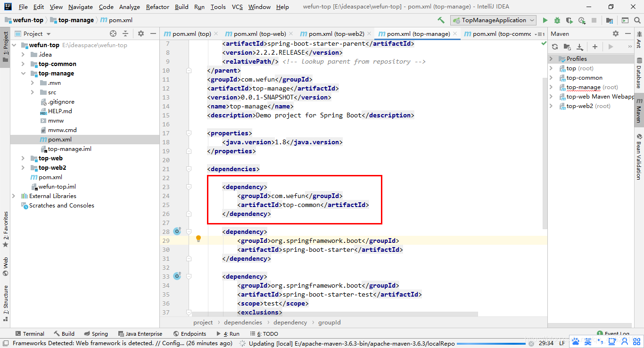Debug the application with the bug icon
This screenshot has width=644, height=348.
pyautogui.click(x=557, y=20)
